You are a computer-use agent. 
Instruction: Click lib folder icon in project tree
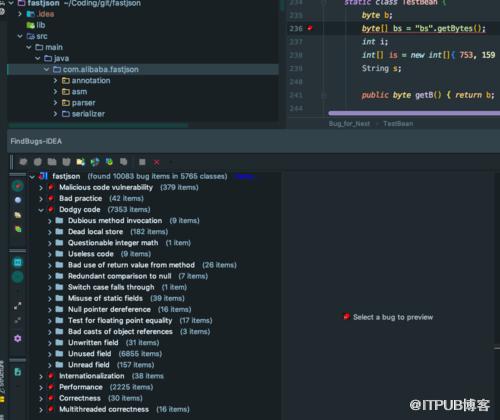30,25
